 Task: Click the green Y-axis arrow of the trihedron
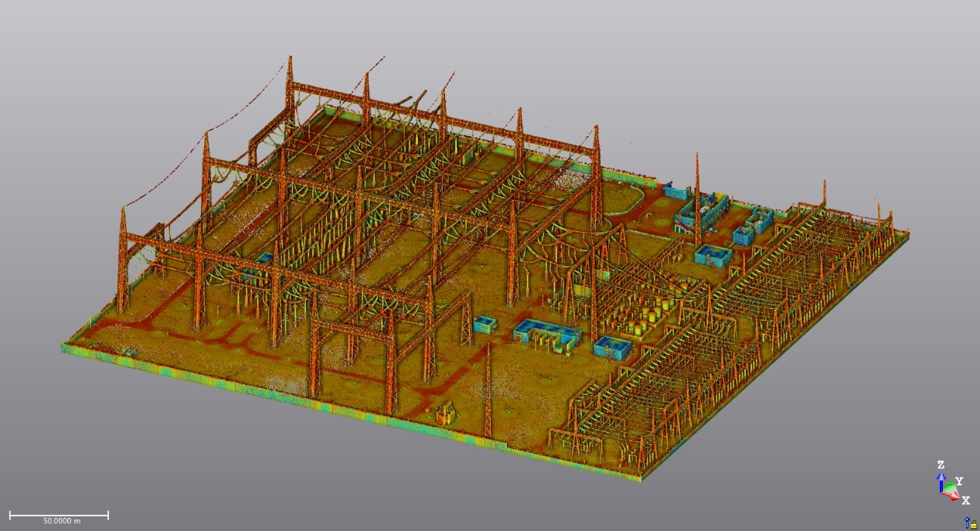click(x=951, y=487)
